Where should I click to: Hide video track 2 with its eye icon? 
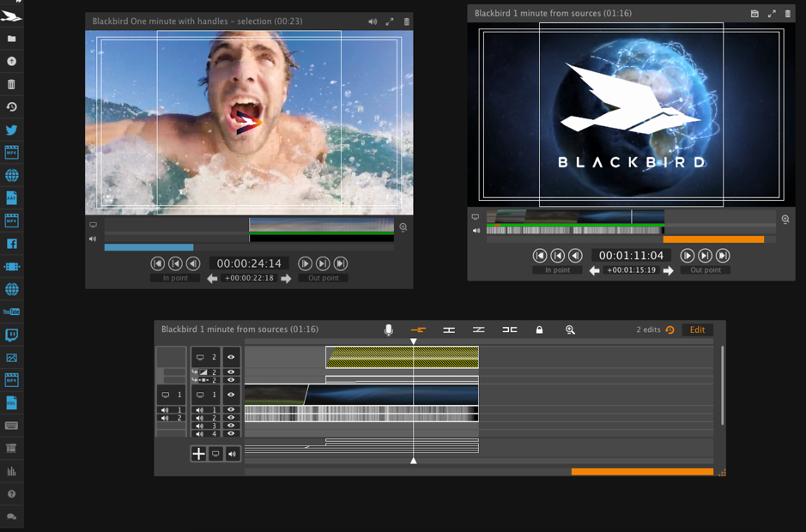pos(231,357)
